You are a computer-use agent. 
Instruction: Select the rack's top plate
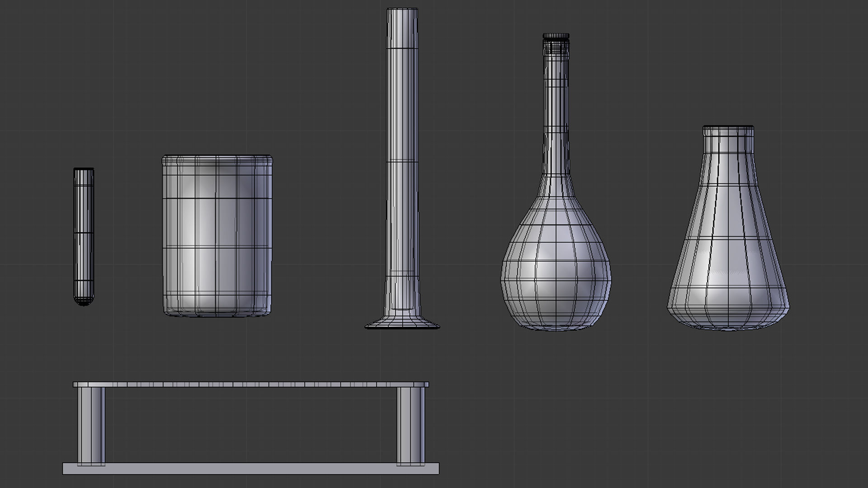point(251,385)
